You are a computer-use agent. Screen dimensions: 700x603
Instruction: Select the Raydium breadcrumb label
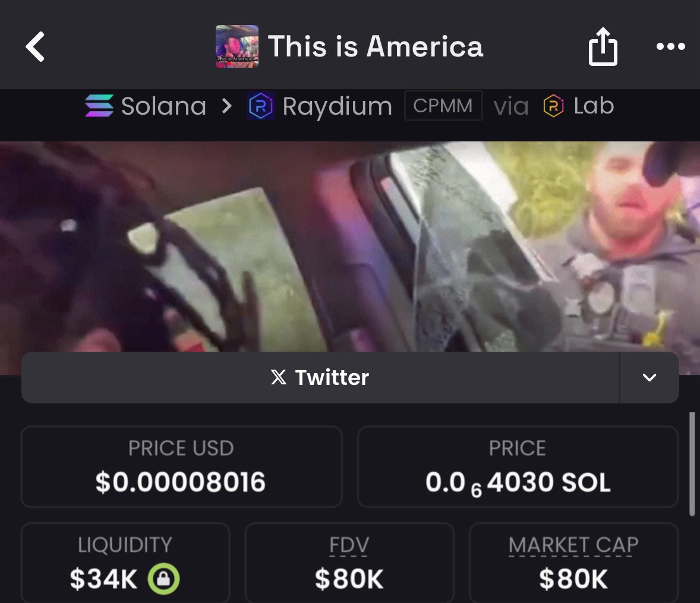pos(337,107)
